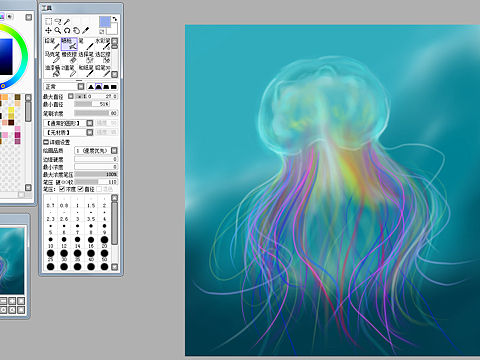This screenshot has width=480, height=360.
Task: Choose the 铅笔30 brush preset
Action: (x=103, y=70)
